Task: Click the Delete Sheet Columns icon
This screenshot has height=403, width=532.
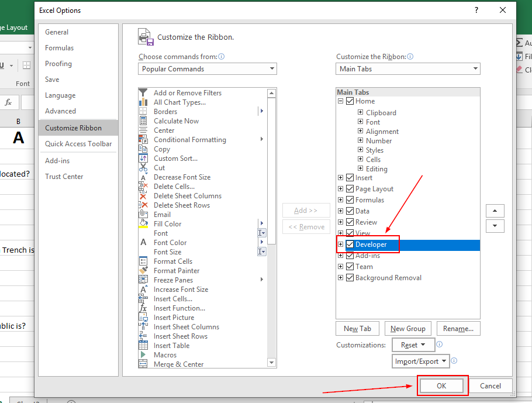Action: pyautogui.click(x=143, y=196)
